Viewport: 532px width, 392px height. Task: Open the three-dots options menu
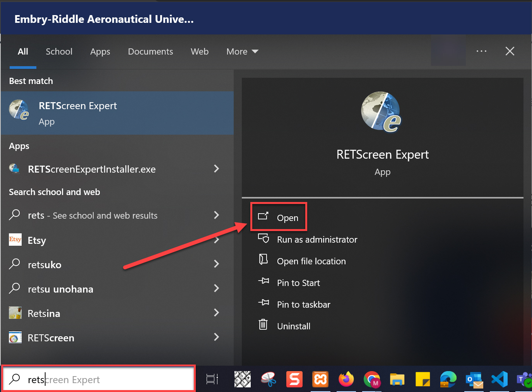pos(481,51)
